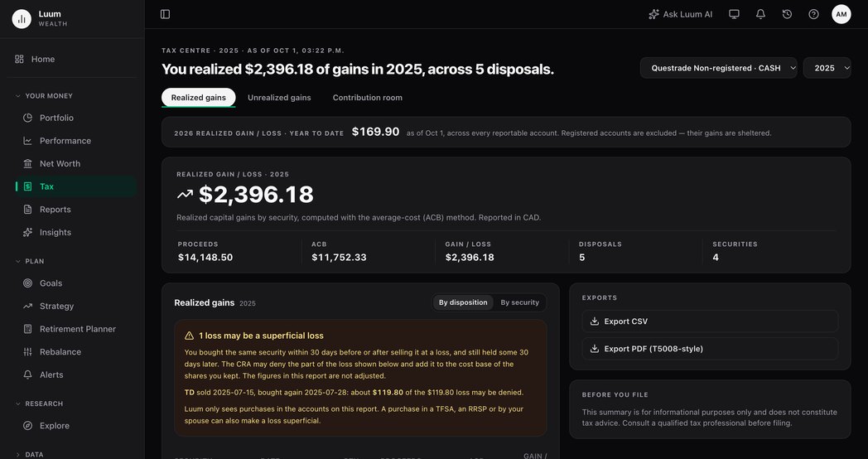This screenshot has height=459, width=868.
Task: Open the 2025 year dropdown
Action: [827, 68]
